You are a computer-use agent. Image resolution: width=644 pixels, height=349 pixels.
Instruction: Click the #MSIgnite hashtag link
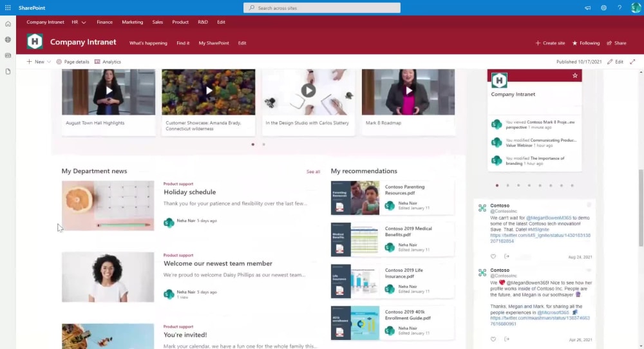(x=538, y=229)
